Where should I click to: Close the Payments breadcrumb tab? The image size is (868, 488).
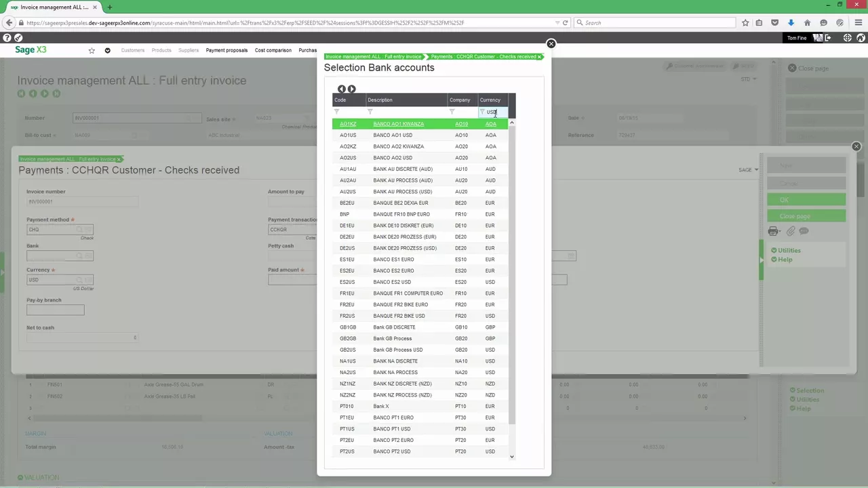pyautogui.click(x=539, y=57)
